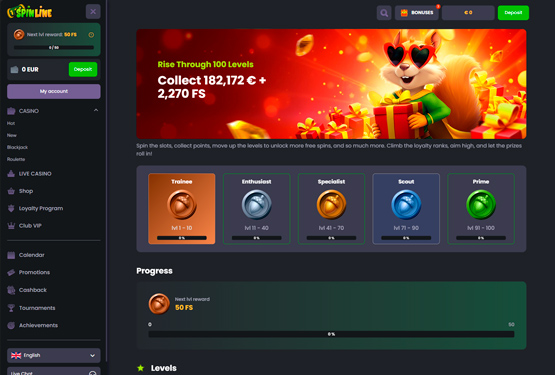The width and height of the screenshot is (555, 375).
Task: Click the Deposit button beside 0 EUR
Action: pos(83,69)
